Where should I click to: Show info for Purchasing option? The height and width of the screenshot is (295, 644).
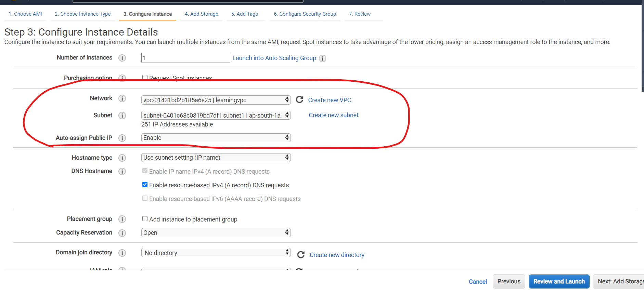point(122,78)
